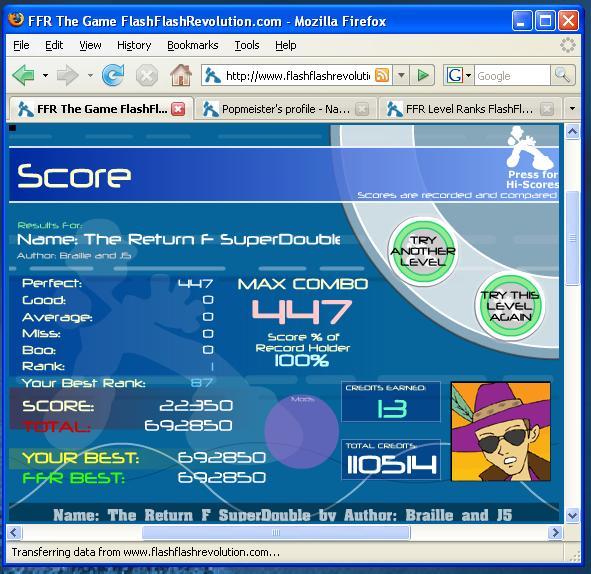Click the search magnifier icon
Image resolution: width=591 pixels, height=574 pixels.
(x=562, y=75)
